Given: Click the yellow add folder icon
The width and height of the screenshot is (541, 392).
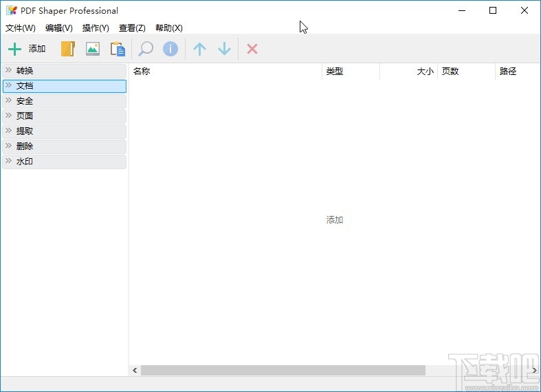Looking at the screenshot, I should click(x=68, y=49).
